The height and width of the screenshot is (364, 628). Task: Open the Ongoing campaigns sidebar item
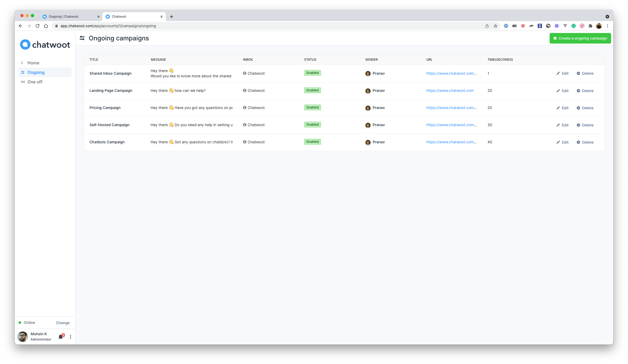(x=45, y=72)
